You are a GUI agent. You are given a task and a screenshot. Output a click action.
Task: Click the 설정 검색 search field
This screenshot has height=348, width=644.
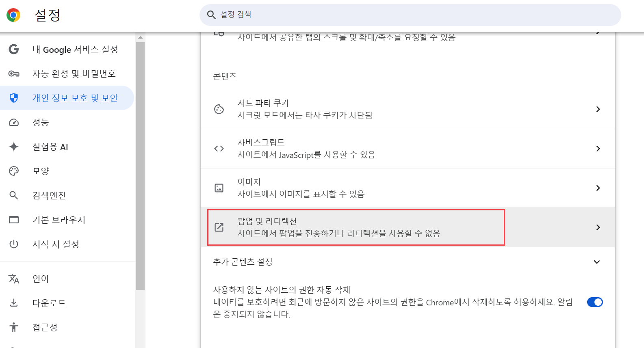410,15
